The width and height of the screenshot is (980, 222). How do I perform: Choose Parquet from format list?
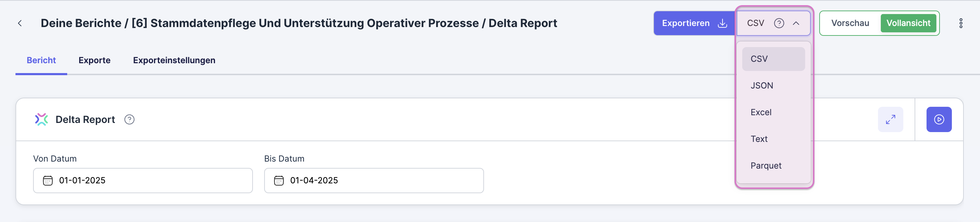coord(766,165)
